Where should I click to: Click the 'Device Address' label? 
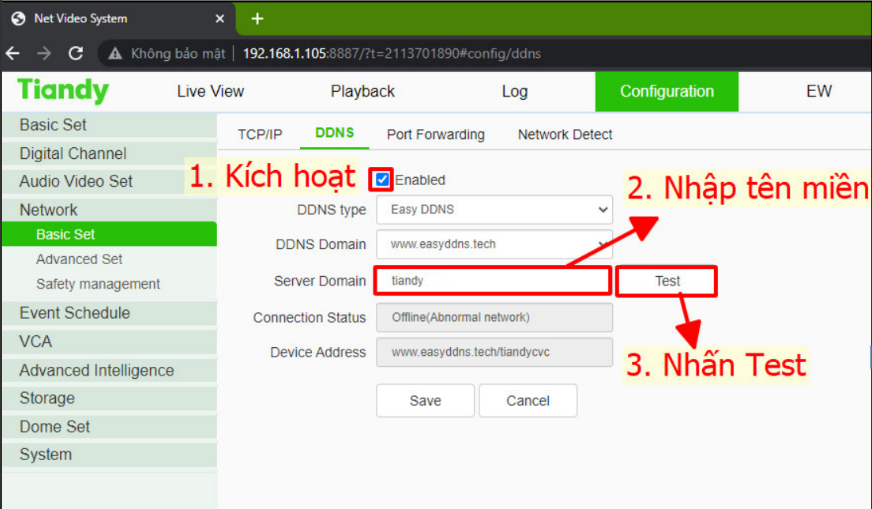(x=318, y=352)
